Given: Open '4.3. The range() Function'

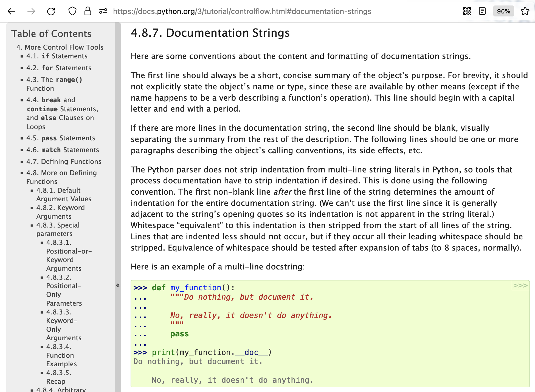Looking at the screenshot, I should 54,84.
